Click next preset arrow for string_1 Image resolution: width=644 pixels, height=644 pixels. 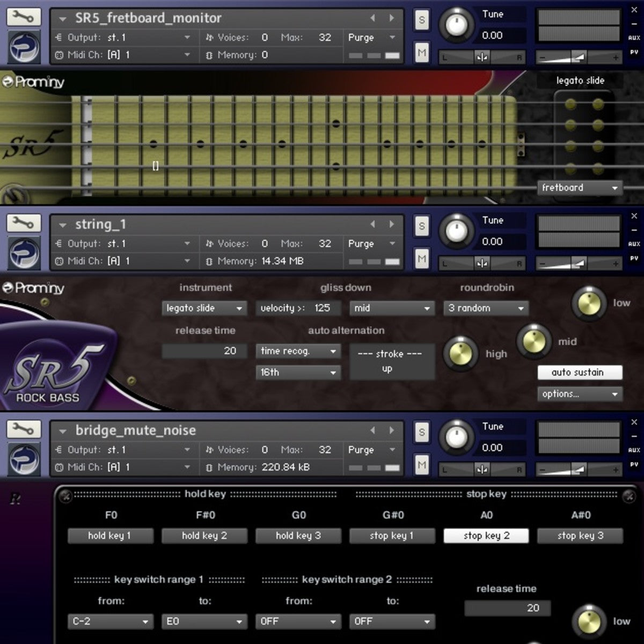click(392, 224)
